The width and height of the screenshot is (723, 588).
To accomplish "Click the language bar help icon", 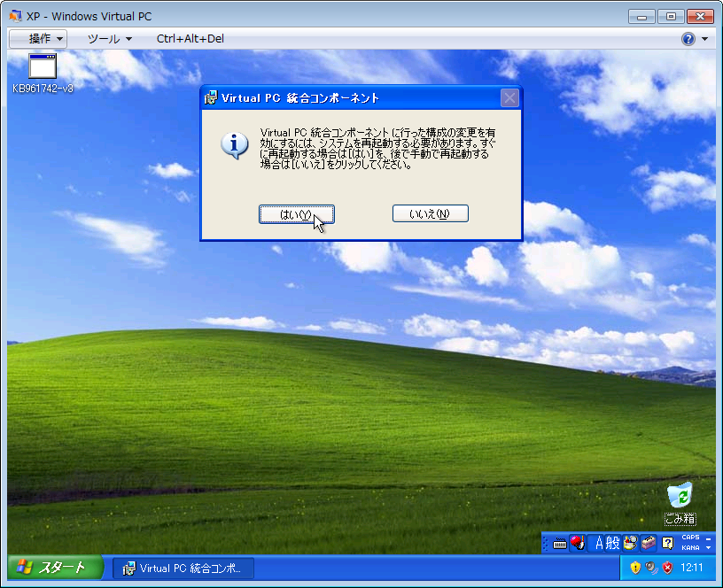I will click(668, 544).
